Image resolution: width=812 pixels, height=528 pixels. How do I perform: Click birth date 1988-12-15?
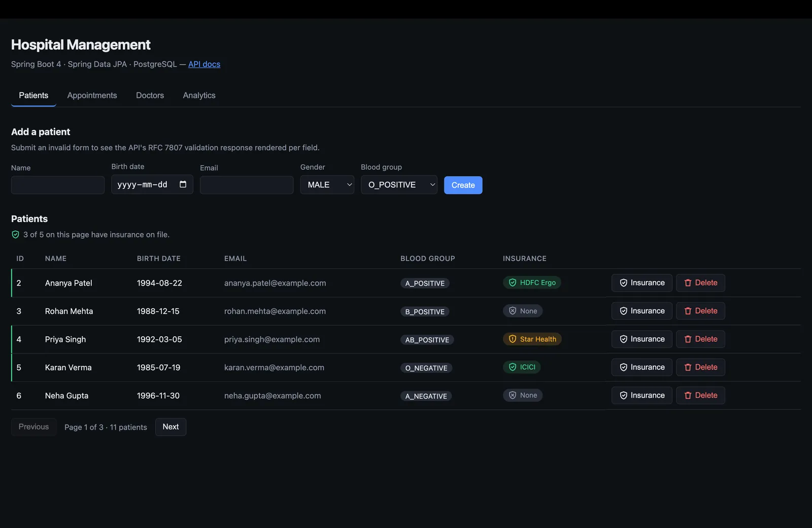(158, 311)
